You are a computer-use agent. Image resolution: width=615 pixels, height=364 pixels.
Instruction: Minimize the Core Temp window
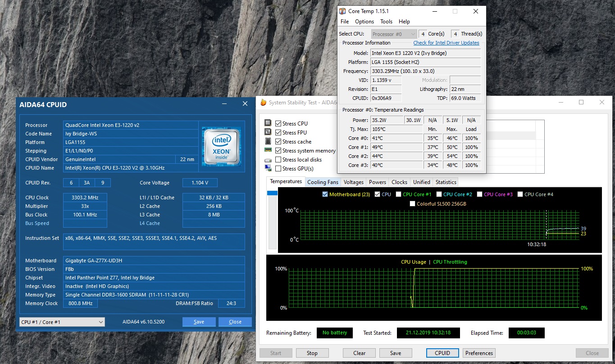click(x=434, y=12)
